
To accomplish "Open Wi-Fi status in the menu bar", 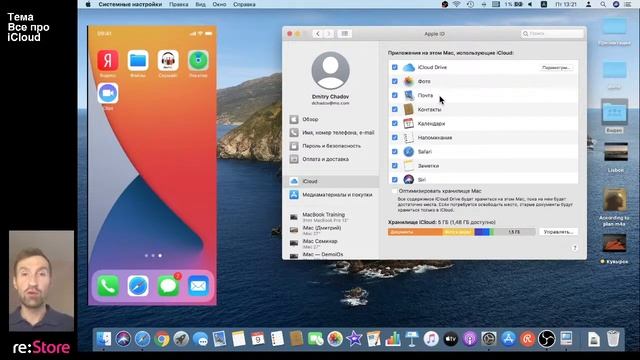I will click(x=457, y=4).
